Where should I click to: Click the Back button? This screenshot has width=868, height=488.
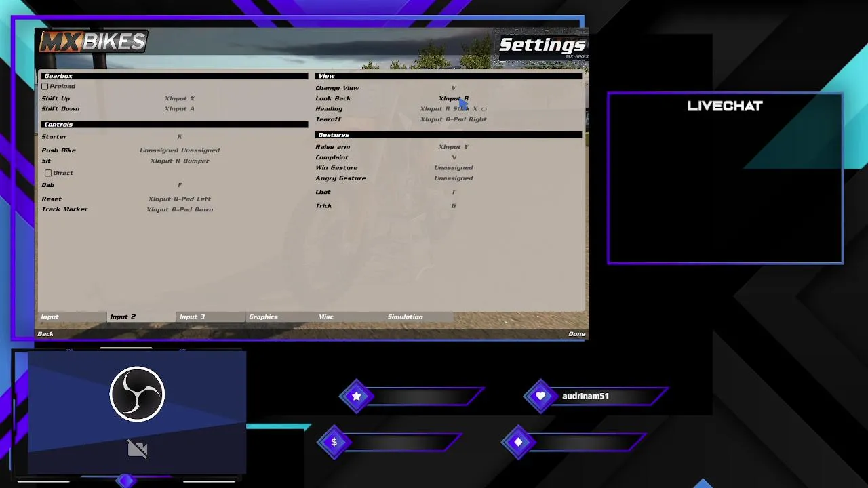(x=45, y=333)
